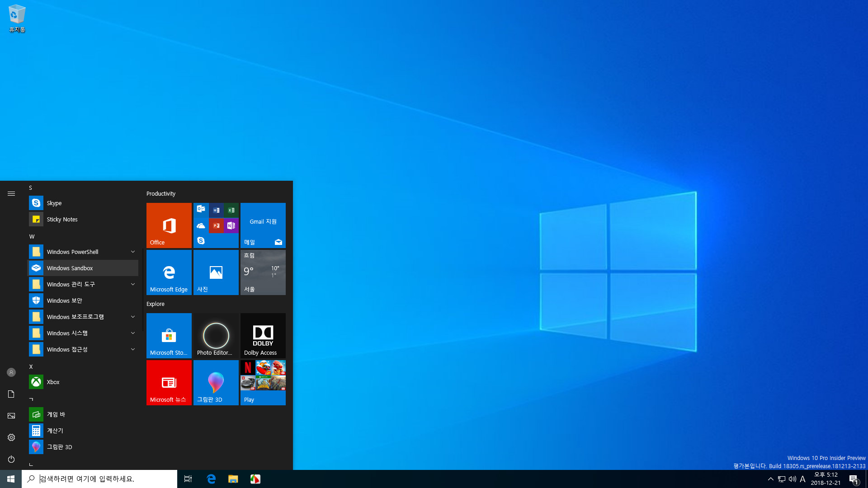Launch 그림판 3D from the app list

click(83, 447)
